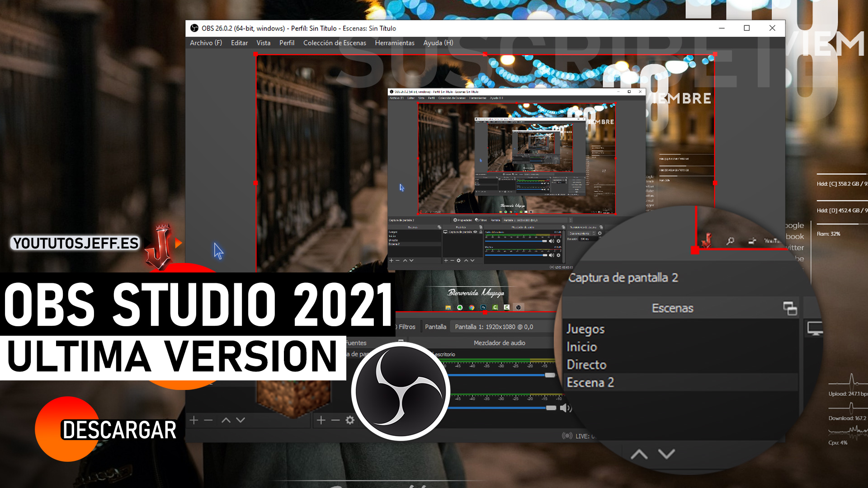Open the Herramientas menu
The width and height of the screenshot is (868, 488).
coord(394,43)
